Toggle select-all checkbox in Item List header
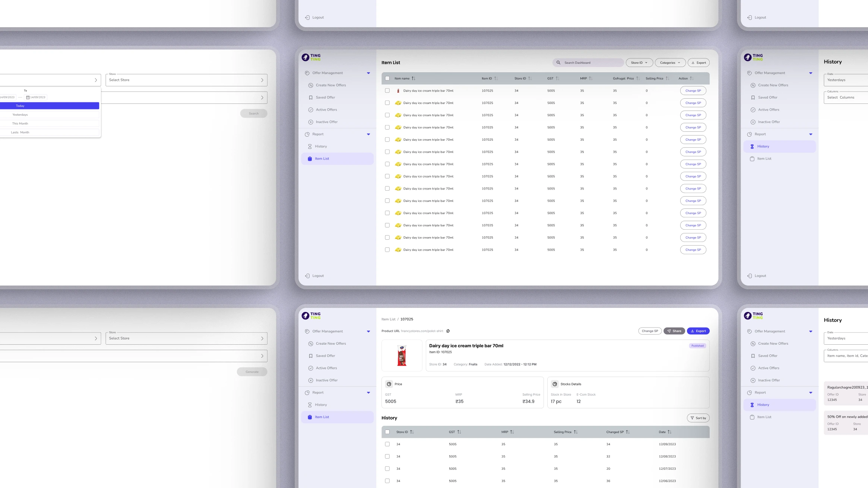Screen dimensions: 868x488 (387, 79)
